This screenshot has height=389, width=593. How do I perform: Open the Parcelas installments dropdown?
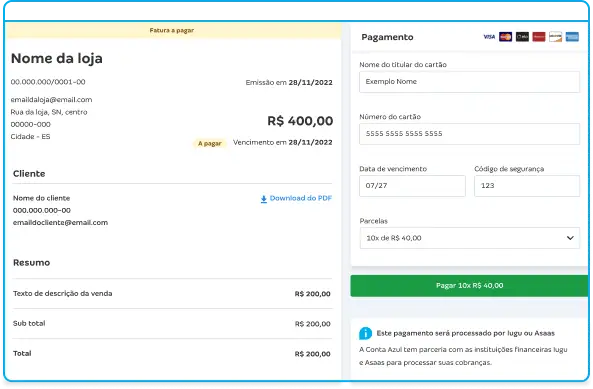tap(469, 238)
